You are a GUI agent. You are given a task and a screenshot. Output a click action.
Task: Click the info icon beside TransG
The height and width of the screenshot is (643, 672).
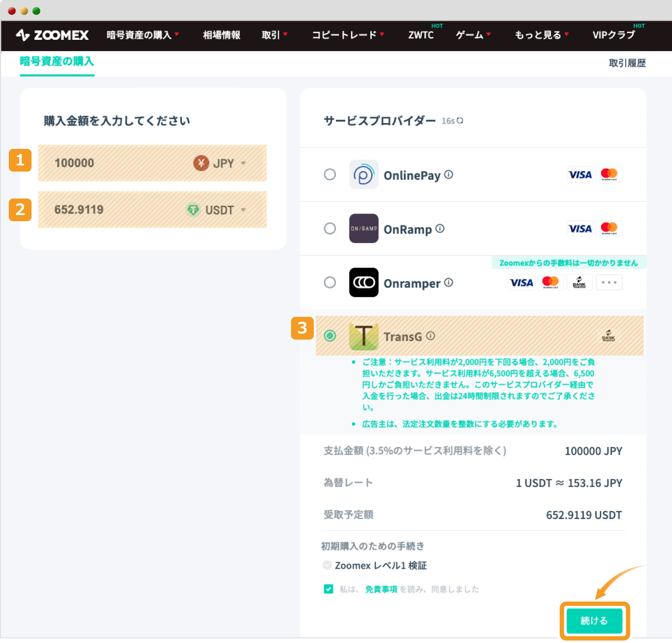[x=431, y=336]
